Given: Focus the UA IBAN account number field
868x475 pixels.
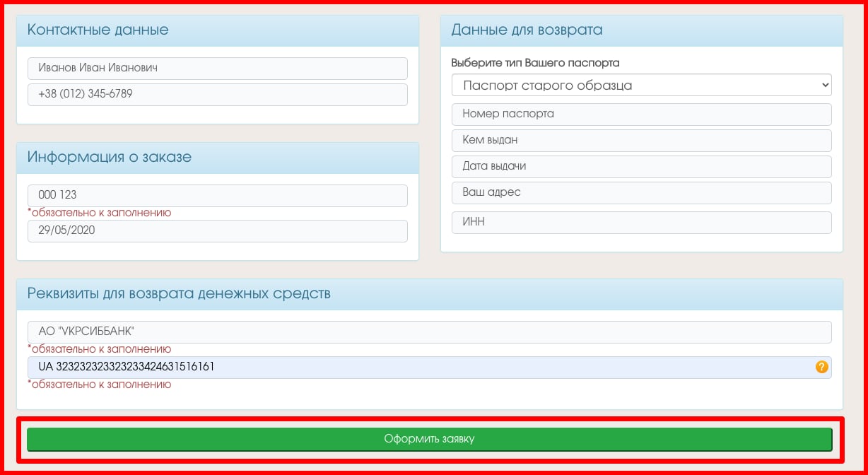Looking at the screenshot, I should (417, 367).
